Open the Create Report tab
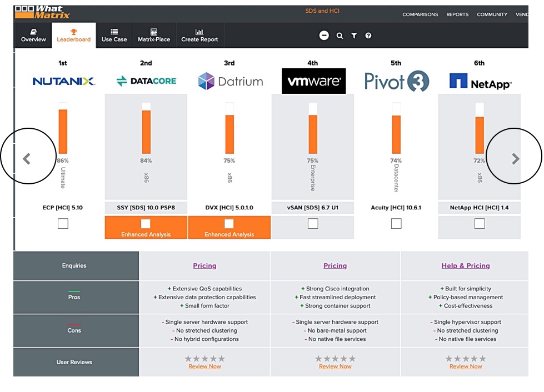Screen dimensions: 544x392 199,36
